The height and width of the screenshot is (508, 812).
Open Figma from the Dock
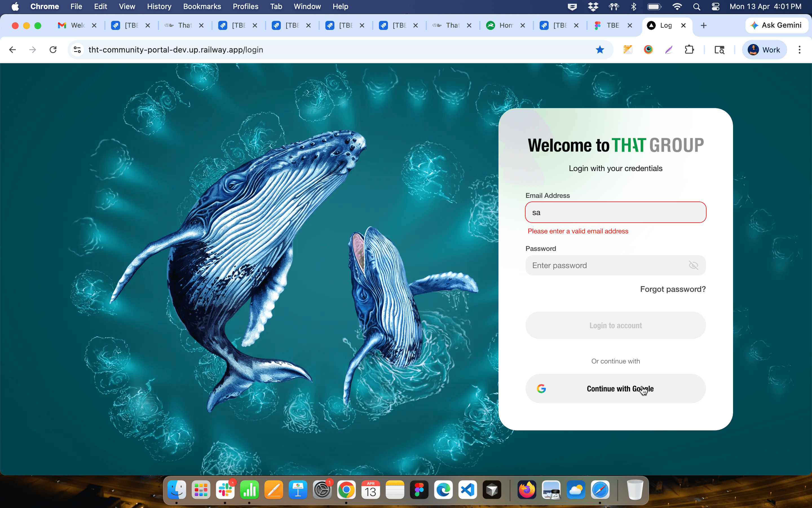tap(419, 490)
